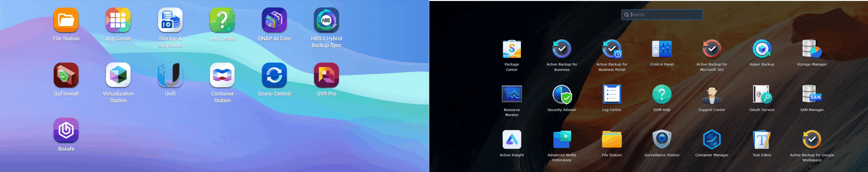
Task: Launch the Unifi app
Action: tap(170, 75)
